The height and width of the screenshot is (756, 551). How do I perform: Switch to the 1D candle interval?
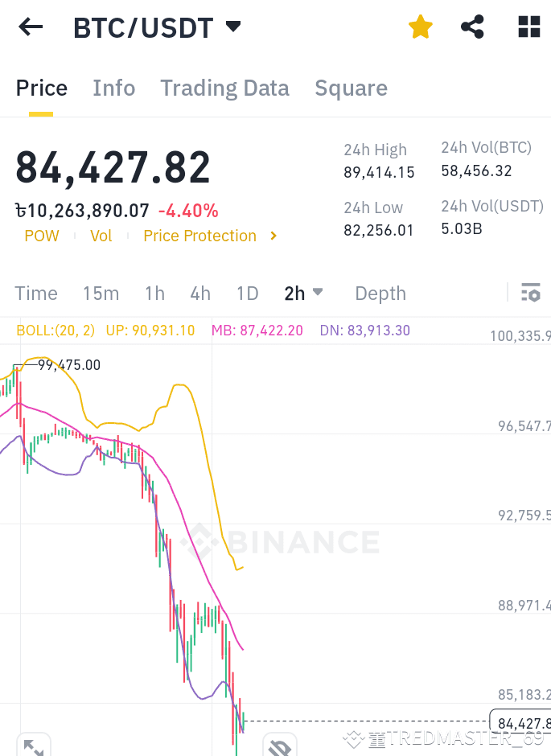[x=247, y=293]
